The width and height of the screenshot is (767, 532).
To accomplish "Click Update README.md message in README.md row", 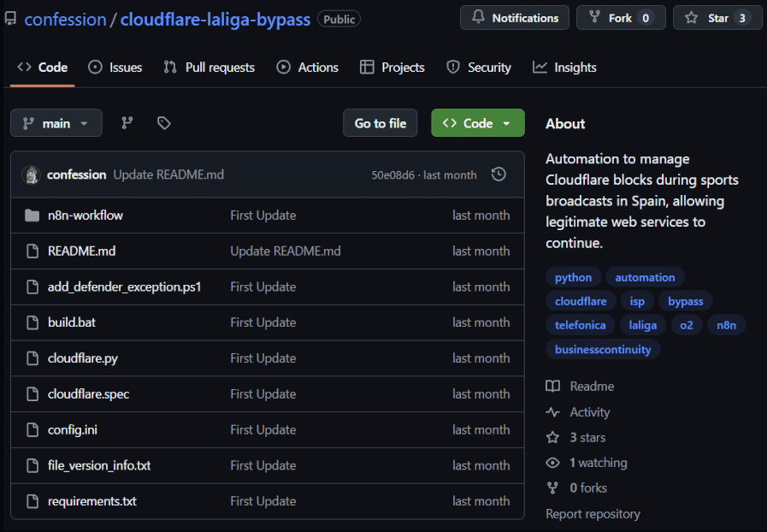I will click(286, 251).
